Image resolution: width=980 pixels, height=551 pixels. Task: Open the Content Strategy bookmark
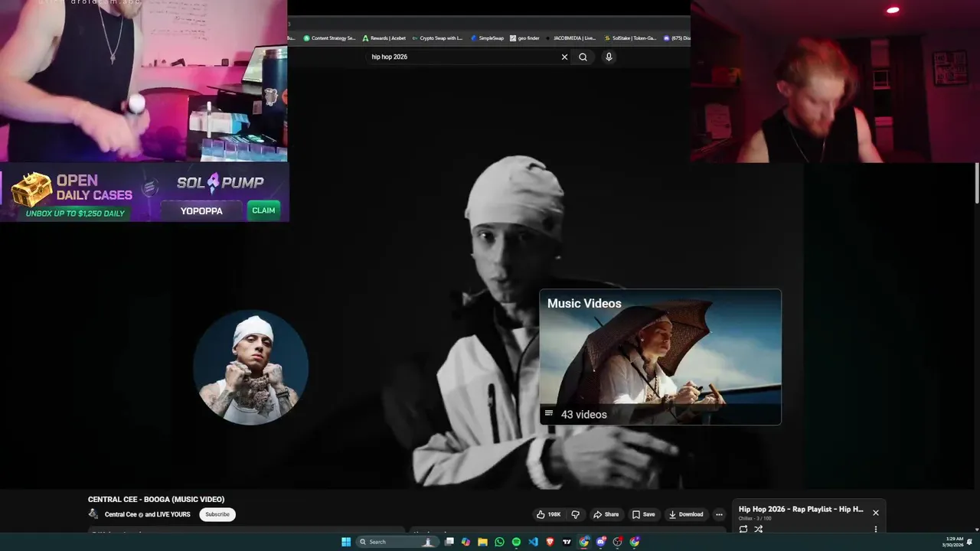click(329, 37)
